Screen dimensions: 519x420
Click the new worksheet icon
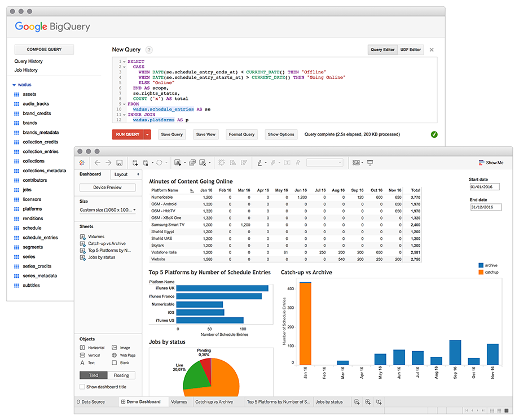coord(178,163)
